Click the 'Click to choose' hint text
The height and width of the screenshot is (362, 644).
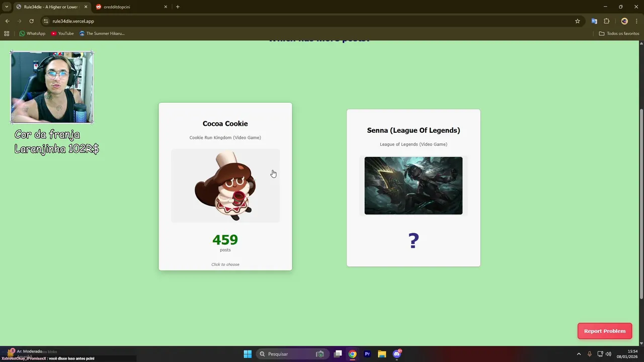click(225, 264)
